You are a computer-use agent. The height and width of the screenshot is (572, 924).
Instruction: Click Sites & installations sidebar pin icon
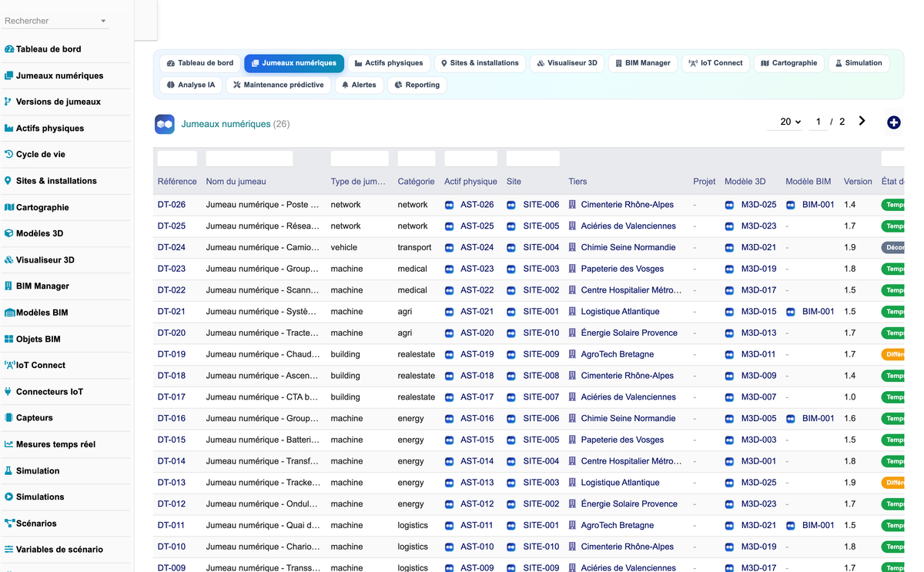[9, 181]
